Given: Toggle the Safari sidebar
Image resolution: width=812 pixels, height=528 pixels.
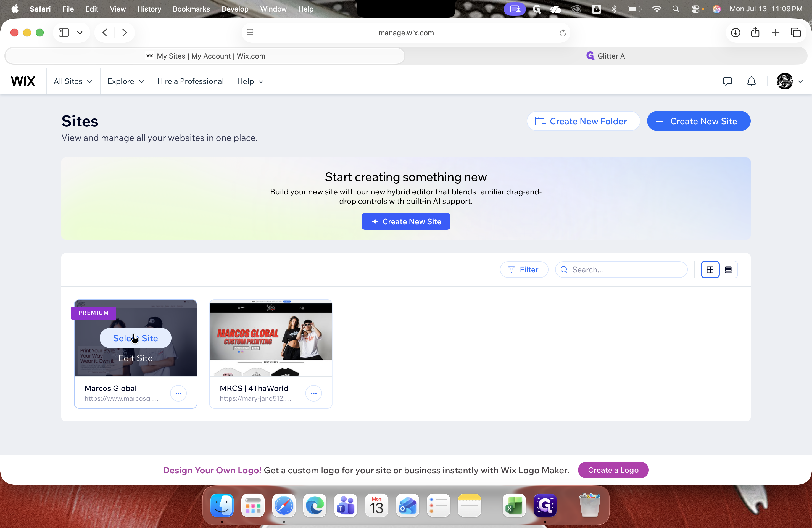Looking at the screenshot, I should [64, 33].
